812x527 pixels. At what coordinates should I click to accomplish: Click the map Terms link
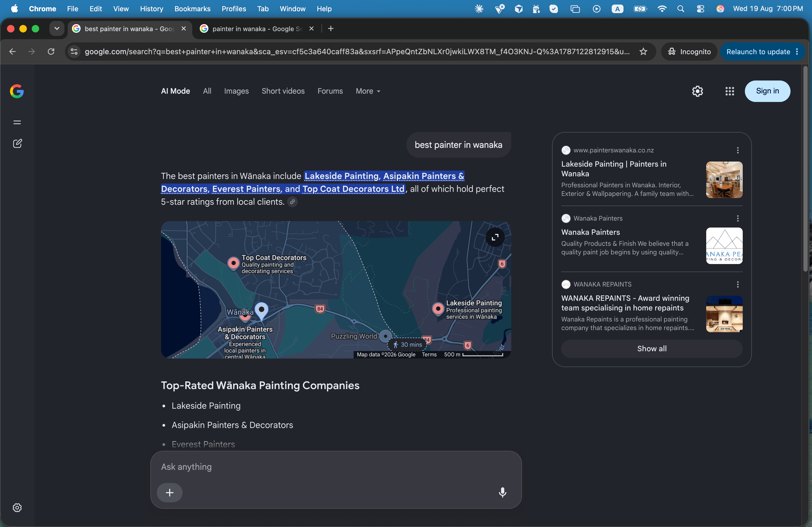tap(429, 354)
